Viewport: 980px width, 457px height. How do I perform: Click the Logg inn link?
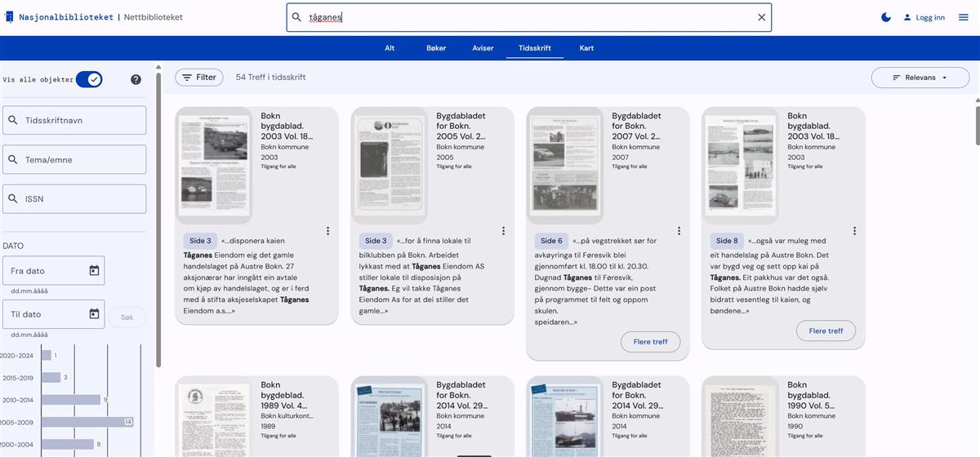click(x=924, y=17)
